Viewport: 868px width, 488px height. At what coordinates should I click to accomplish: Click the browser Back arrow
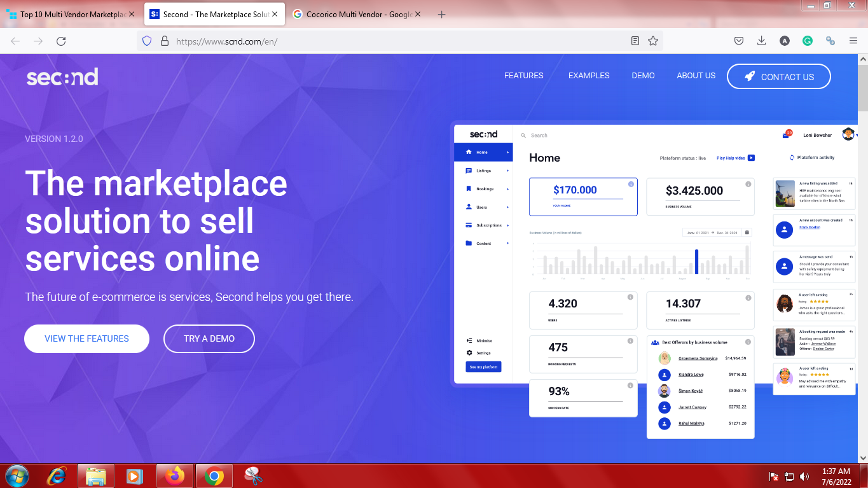15,41
